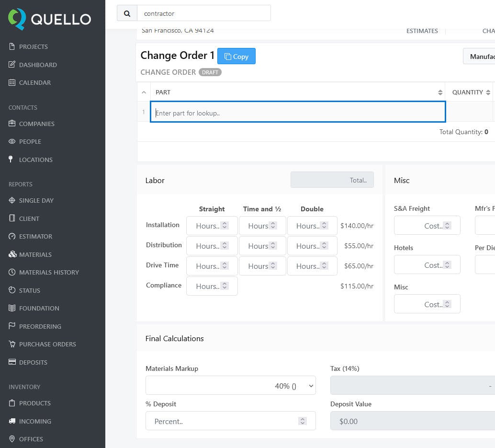The height and width of the screenshot is (448, 495).
Task: Collapse the parts table row header
Action: click(x=144, y=92)
